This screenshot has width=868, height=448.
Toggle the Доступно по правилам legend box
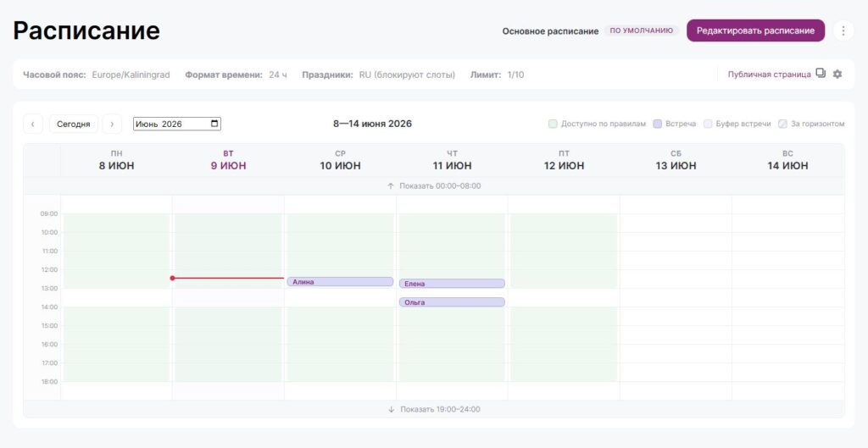pos(553,124)
